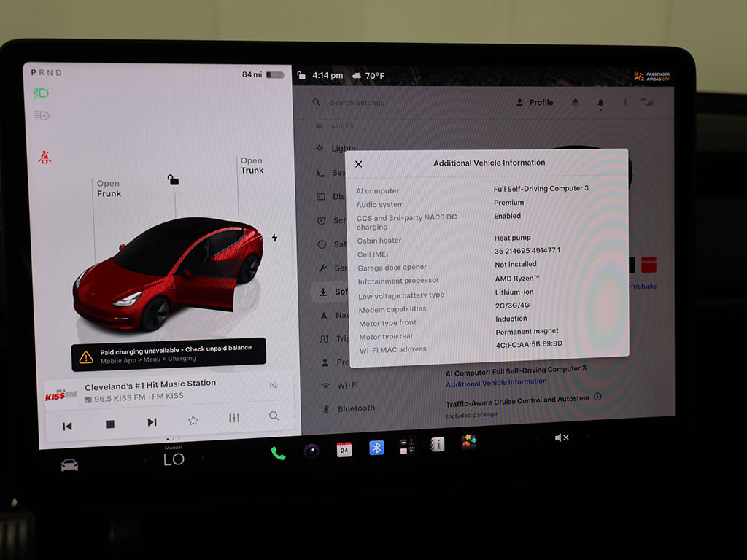The height and width of the screenshot is (560, 747).
Task: Skip to the next radio station
Action: (152, 422)
